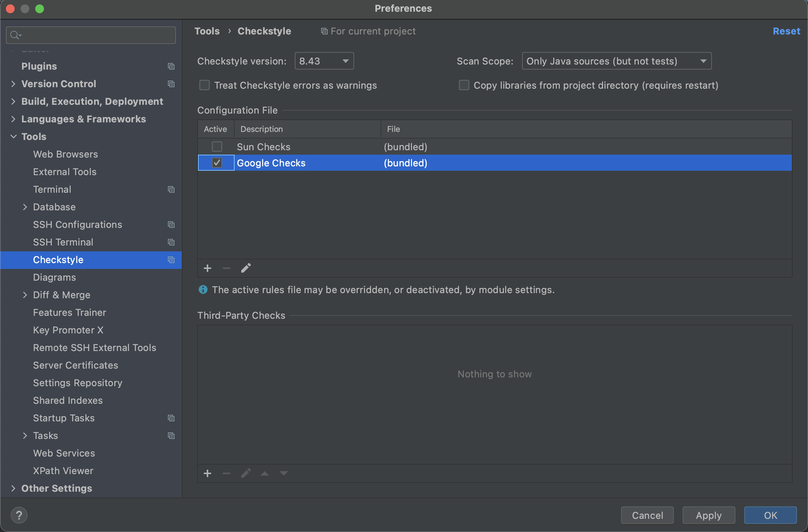Click the info icon beside active rules message

click(203, 290)
